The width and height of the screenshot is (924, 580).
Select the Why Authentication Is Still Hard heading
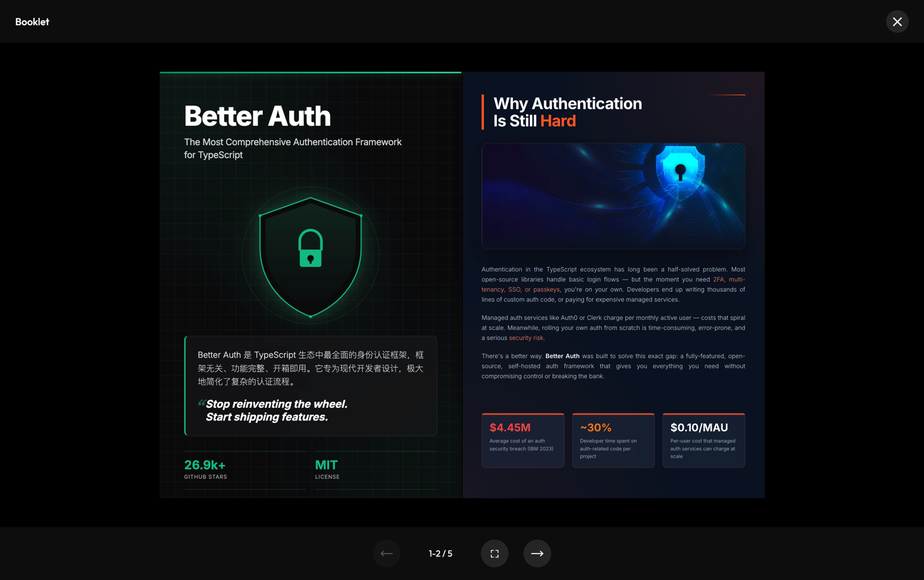point(568,111)
